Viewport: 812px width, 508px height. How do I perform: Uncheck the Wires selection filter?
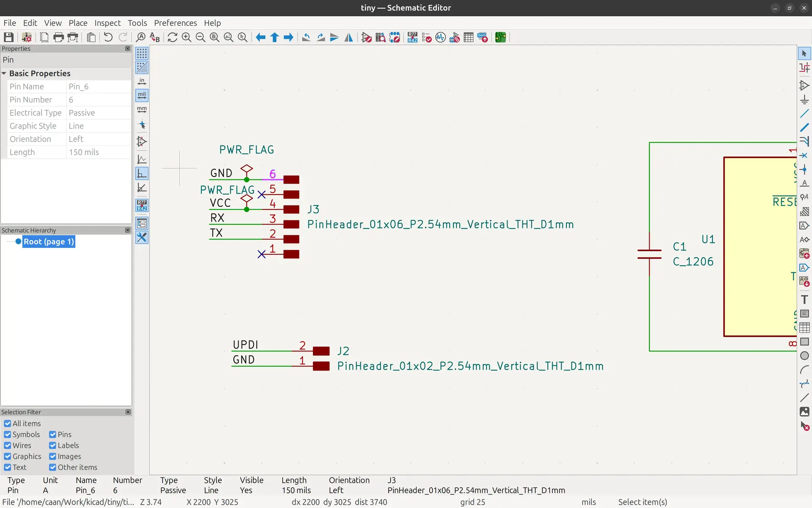[8, 445]
